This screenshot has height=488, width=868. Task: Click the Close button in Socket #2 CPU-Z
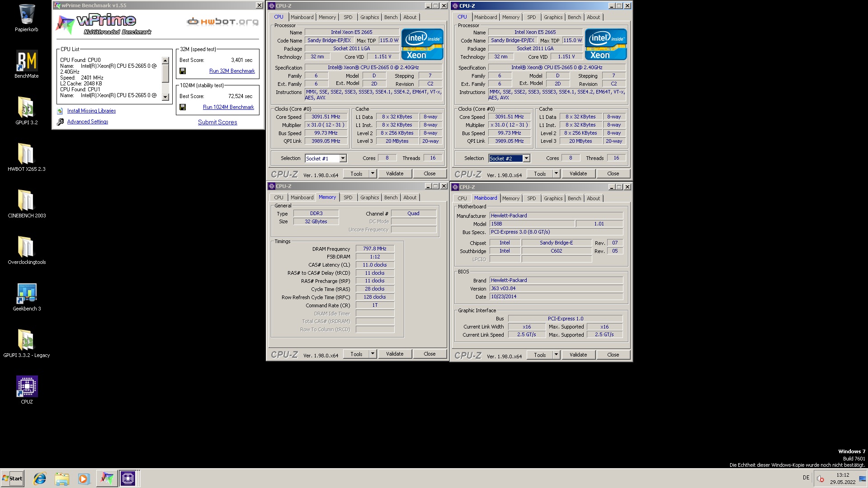613,174
